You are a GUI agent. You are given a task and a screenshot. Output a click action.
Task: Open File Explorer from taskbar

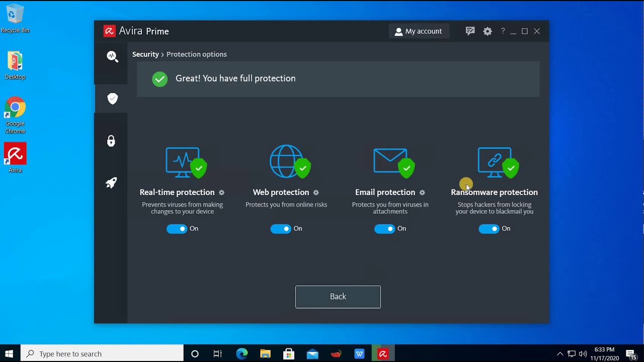pos(265,353)
